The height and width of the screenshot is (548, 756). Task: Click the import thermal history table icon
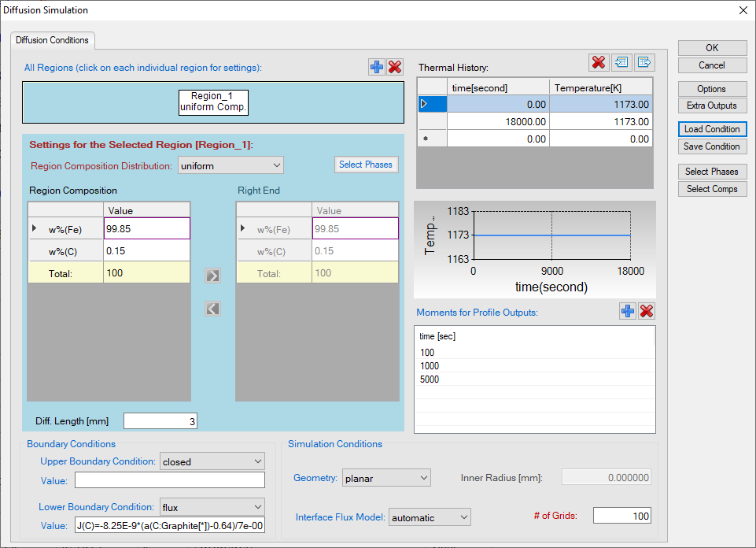[x=621, y=62]
